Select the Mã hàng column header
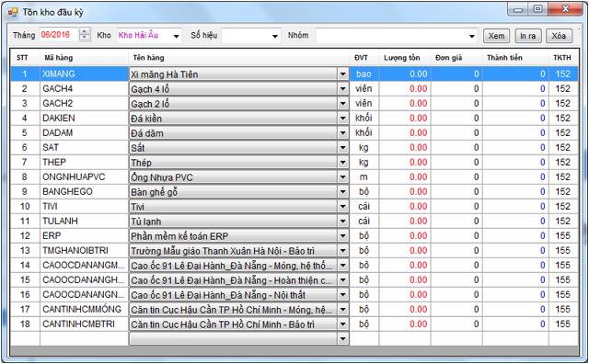 tap(84, 57)
